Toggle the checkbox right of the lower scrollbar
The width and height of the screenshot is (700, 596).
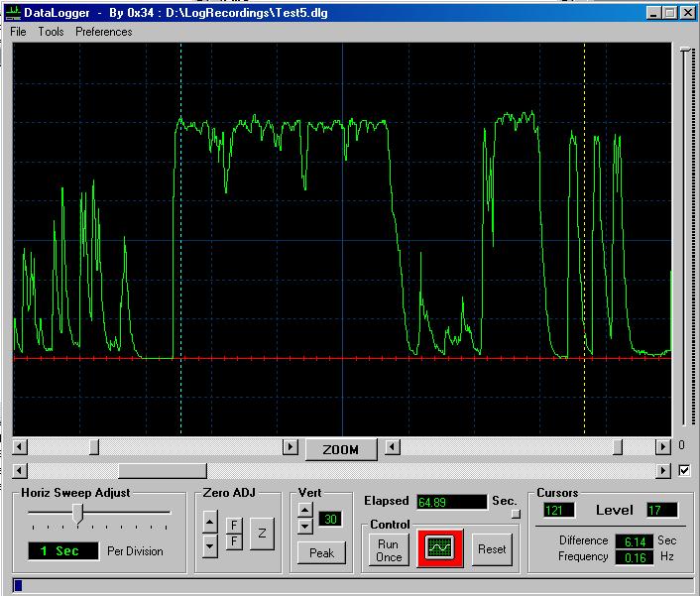point(684,470)
